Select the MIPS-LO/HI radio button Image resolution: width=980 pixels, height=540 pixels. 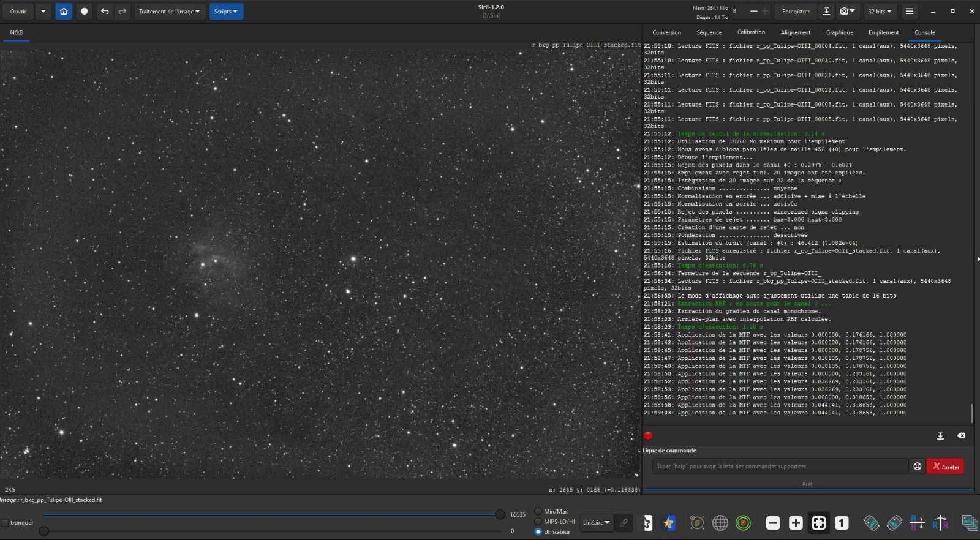[538, 522]
